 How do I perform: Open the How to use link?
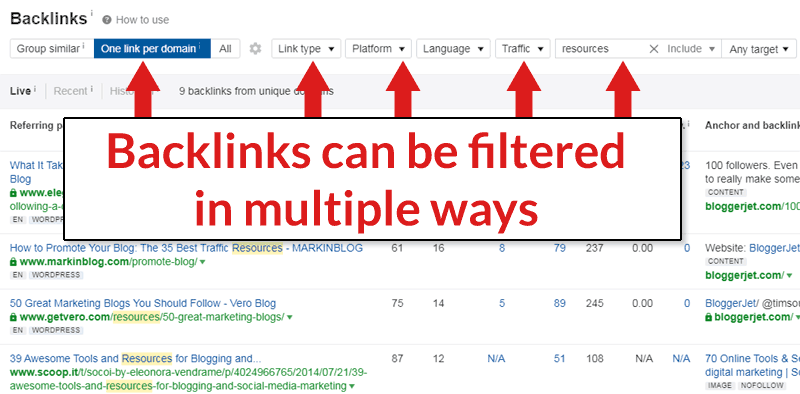point(142,20)
